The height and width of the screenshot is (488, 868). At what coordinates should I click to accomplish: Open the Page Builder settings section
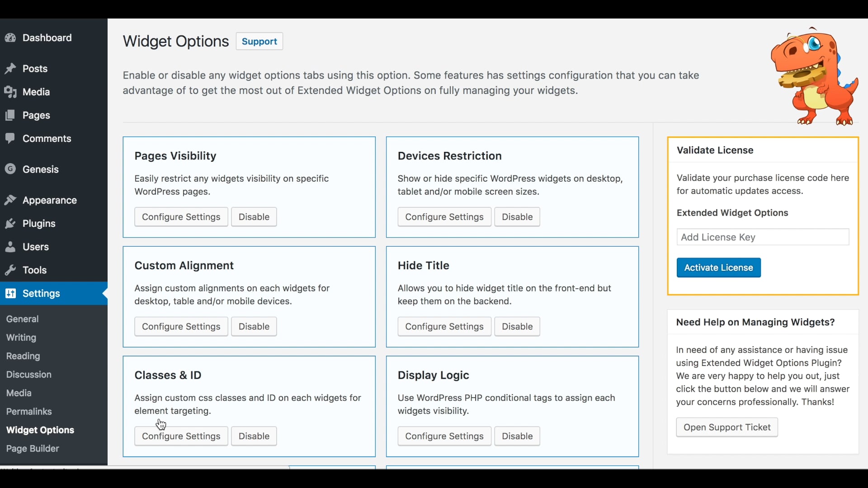(33, 448)
